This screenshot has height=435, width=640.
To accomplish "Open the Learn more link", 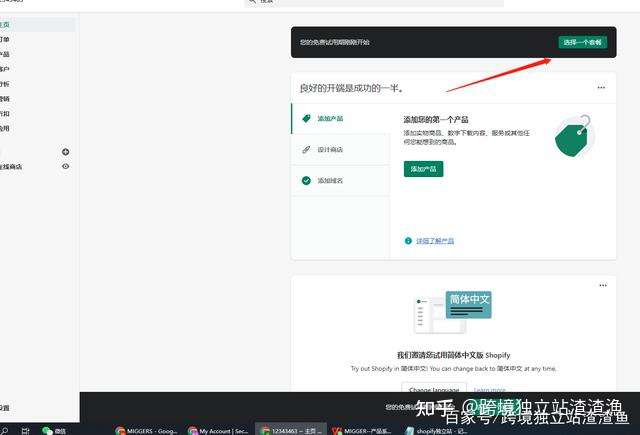I will tap(489, 390).
